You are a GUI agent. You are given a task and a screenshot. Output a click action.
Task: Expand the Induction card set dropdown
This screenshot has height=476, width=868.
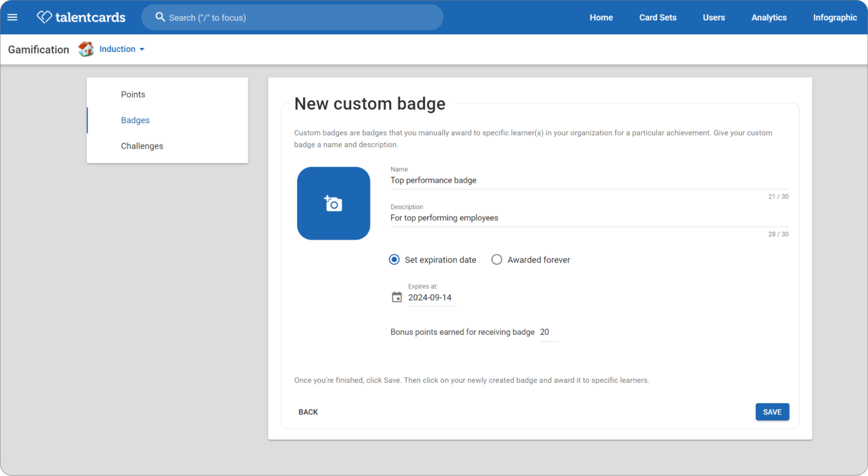[122, 49]
